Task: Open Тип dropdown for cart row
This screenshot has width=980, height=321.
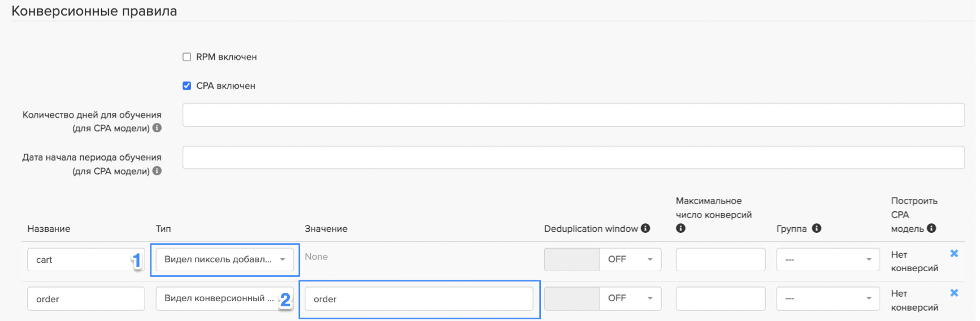Action: tap(224, 259)
